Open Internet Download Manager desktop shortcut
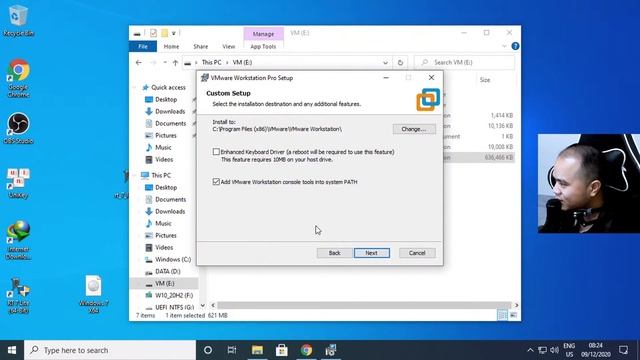 (x=18, y=240)
